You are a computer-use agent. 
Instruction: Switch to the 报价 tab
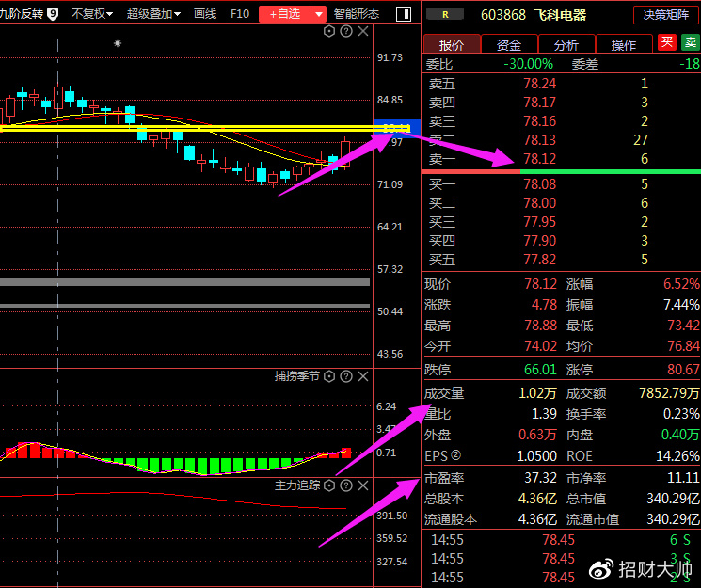pos(452,44)
